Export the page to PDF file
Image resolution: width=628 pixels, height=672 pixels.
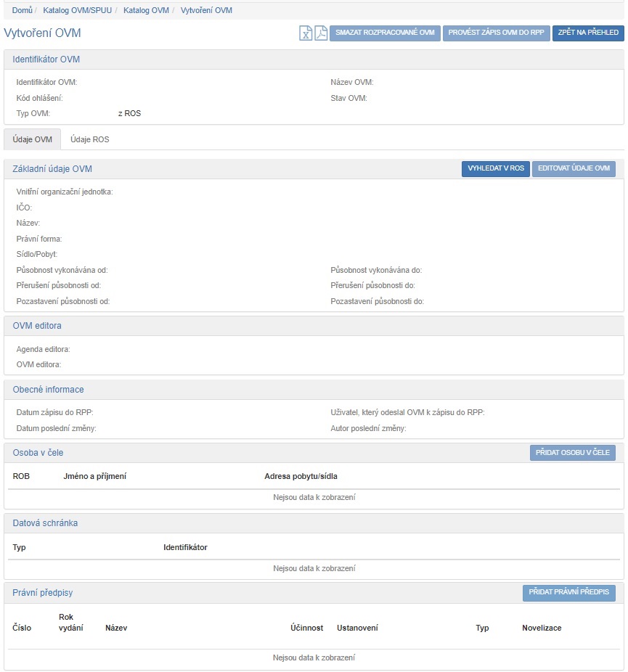(x=321, y=33)
